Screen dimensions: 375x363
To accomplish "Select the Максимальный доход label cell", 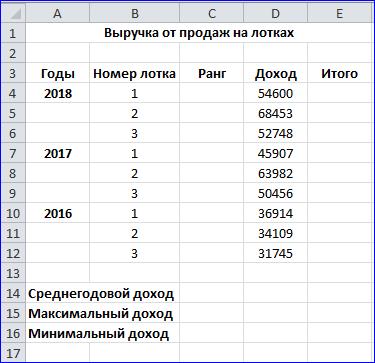I will [x=102, y=313].
